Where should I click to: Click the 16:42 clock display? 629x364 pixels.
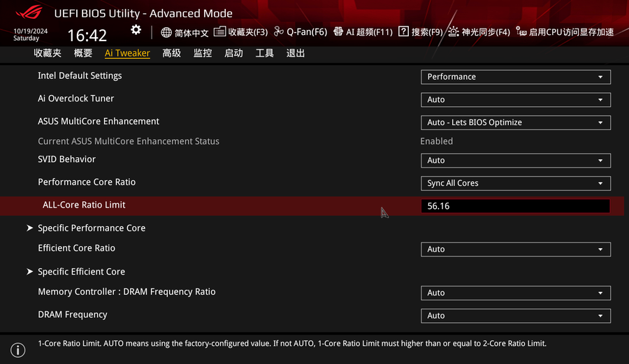pyautogui.click(x=87, y=35)
